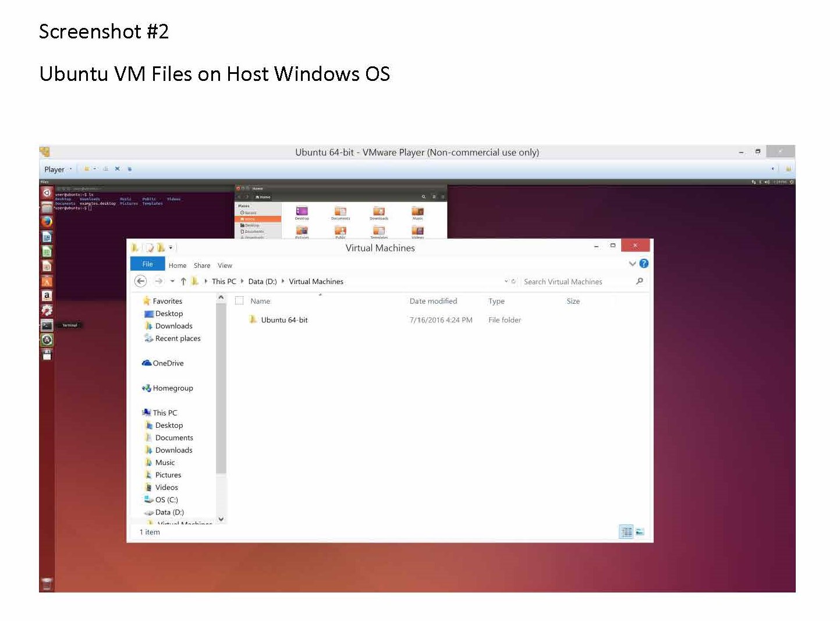Open Music folder in Ubuntu Files window

418,213
